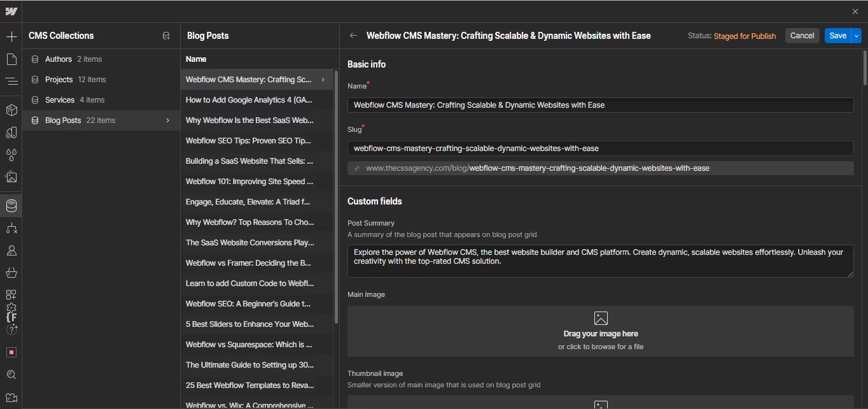Open the Navigator panel
Image resolution: width=868 pixels, height=409 pixels.
(11, 82)
